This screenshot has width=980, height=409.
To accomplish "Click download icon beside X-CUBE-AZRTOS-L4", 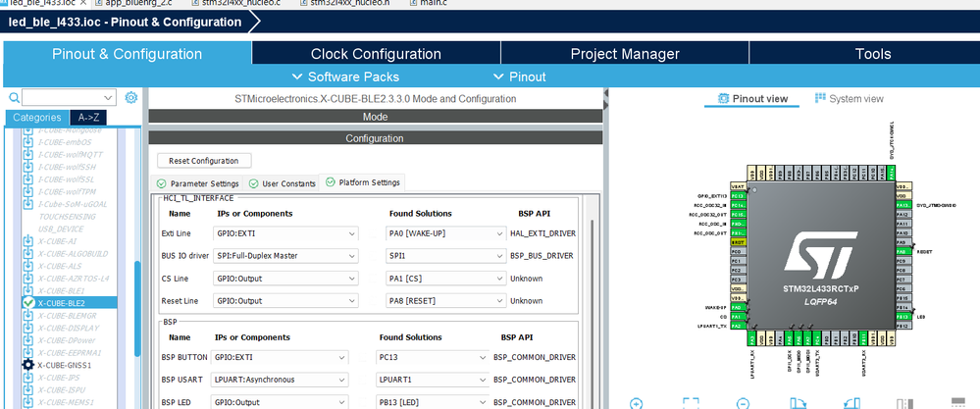I will [28, 279].
